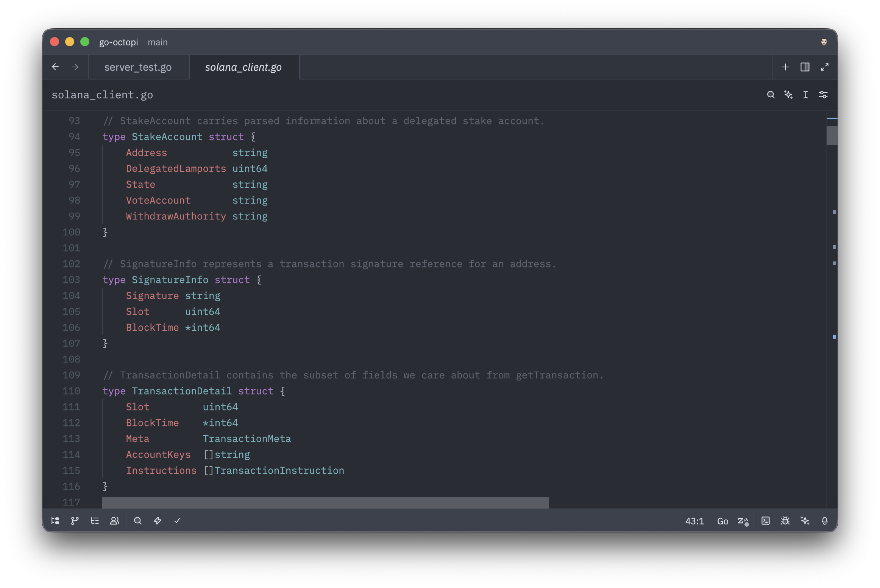Open the Git panel in status bar
This screenshot has height=588, width=880.
pyautogui.click(x=75, y=521)
